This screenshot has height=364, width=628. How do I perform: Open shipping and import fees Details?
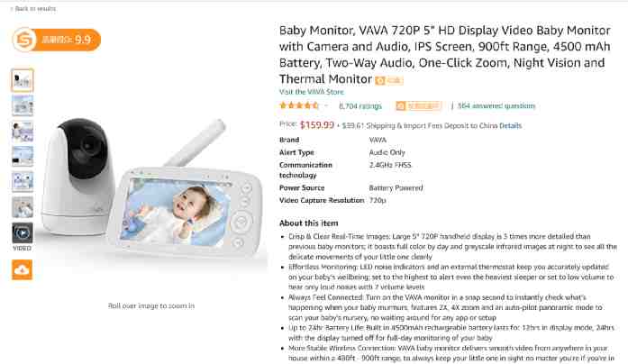(x=510, y=126)
